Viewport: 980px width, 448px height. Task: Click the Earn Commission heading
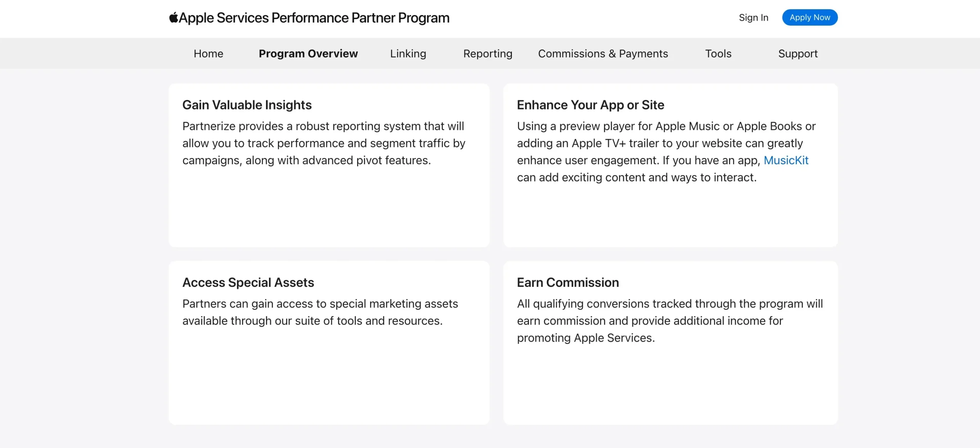click(568, 283)
